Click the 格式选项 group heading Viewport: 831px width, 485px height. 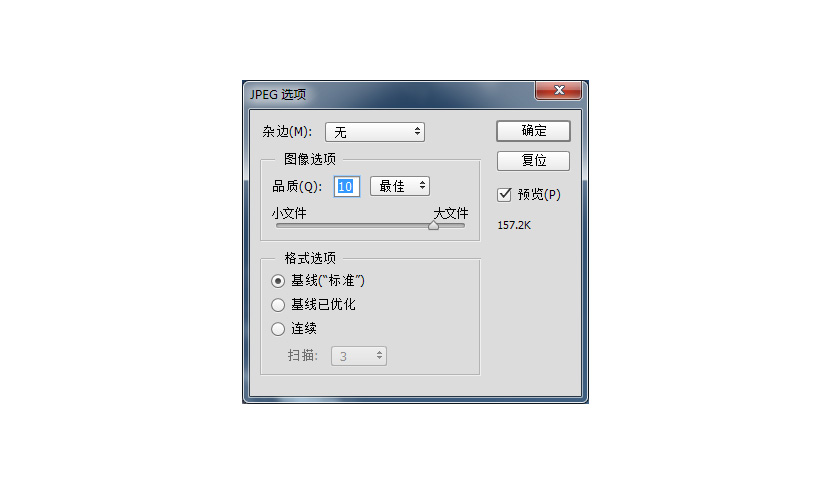coord(310,258)
